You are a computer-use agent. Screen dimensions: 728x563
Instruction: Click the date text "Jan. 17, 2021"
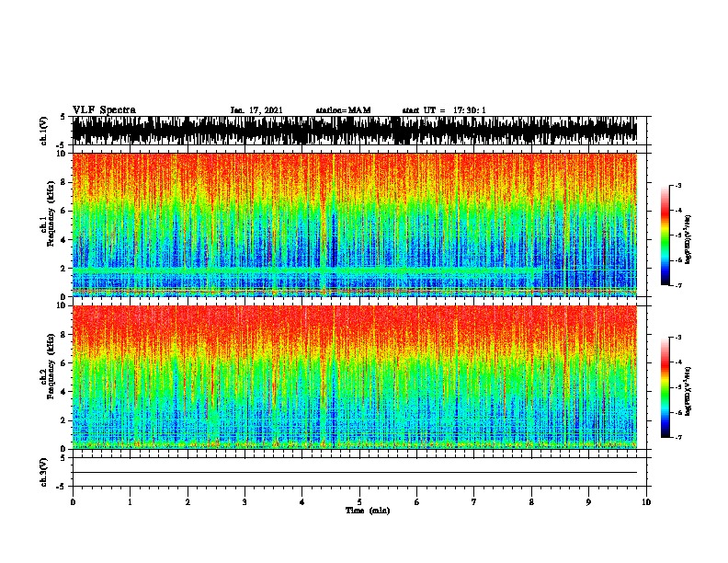tap(256, 110)
